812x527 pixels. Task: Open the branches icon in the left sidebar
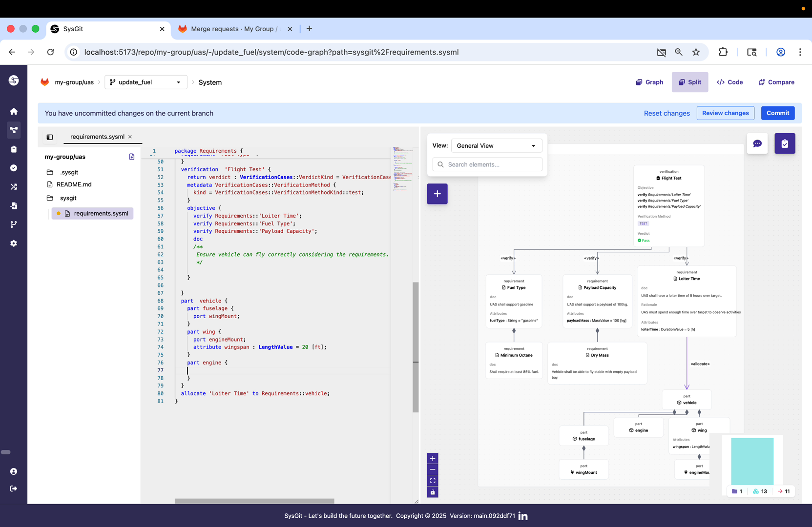pos(14,224)
